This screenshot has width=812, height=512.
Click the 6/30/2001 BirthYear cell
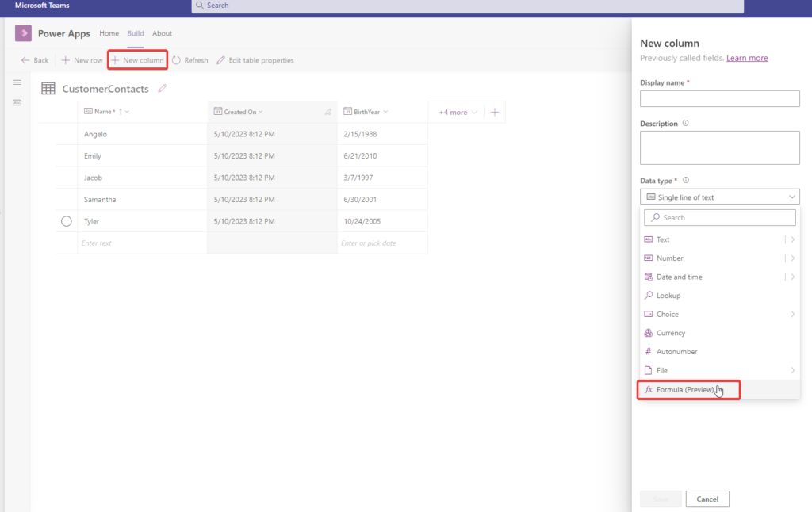coord(382,199)
